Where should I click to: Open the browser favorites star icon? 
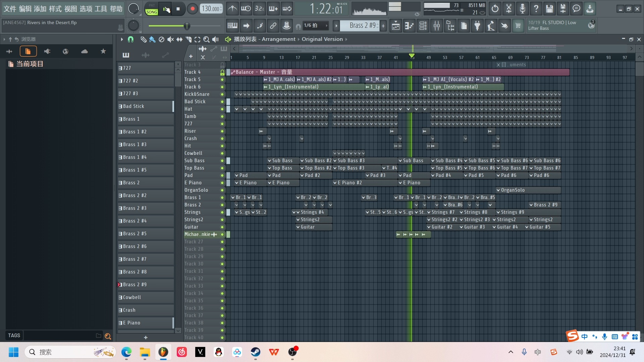(x=103, y=51)
